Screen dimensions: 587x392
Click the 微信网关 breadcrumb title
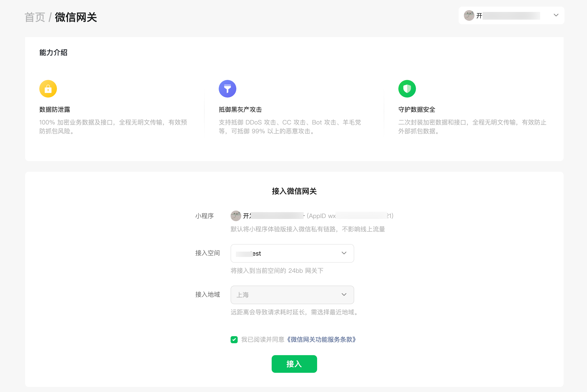pos(76,17)
